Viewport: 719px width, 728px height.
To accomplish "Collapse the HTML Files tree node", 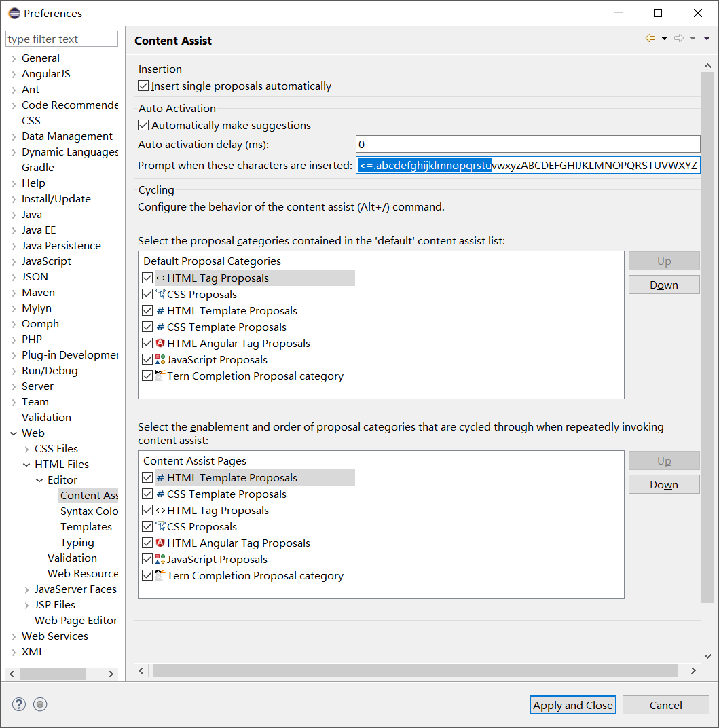I will pos(26,465).
